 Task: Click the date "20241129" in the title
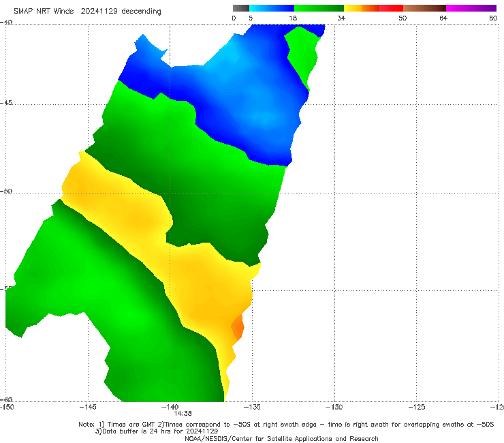pyautogui.click(x=99, y=11)
